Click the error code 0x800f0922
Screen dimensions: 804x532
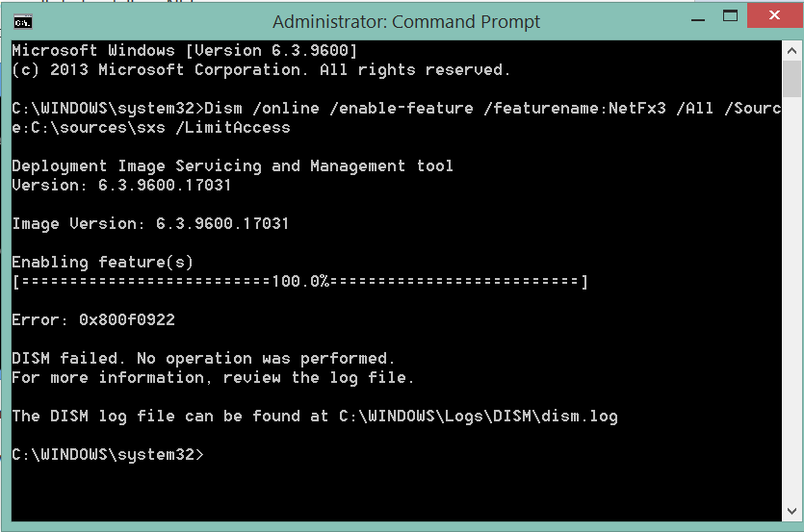coord(127,319)
